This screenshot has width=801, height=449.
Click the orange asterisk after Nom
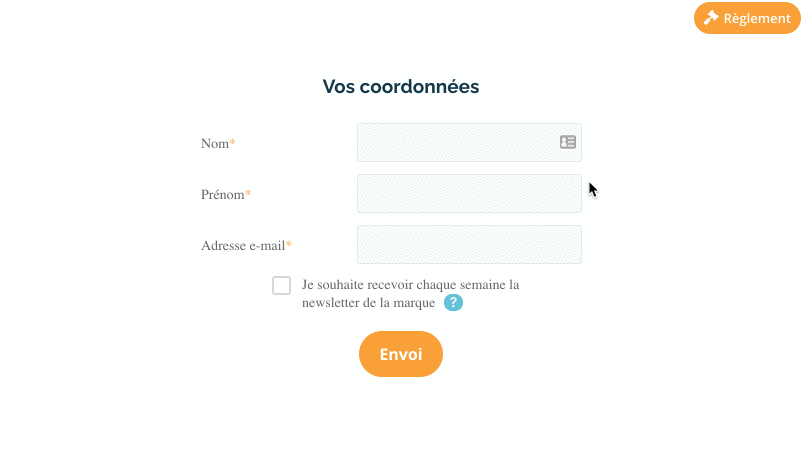[232, 142]
